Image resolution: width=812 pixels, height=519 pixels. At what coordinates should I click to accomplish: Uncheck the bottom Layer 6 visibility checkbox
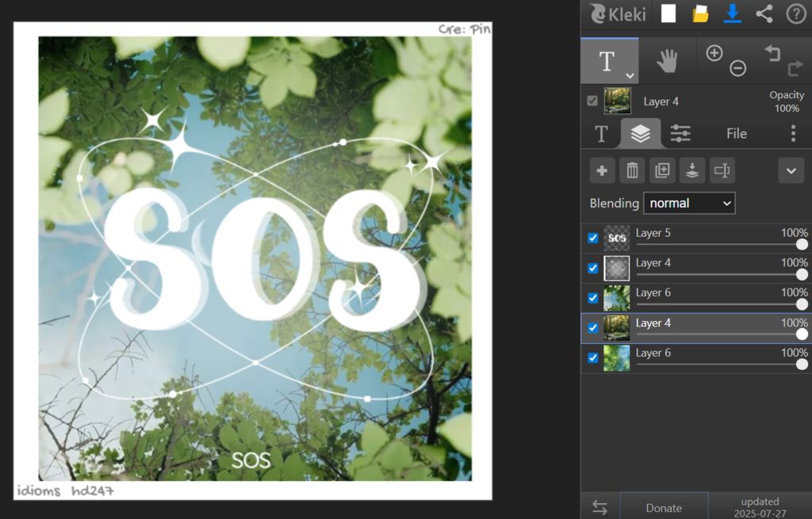tap(593, 358)
